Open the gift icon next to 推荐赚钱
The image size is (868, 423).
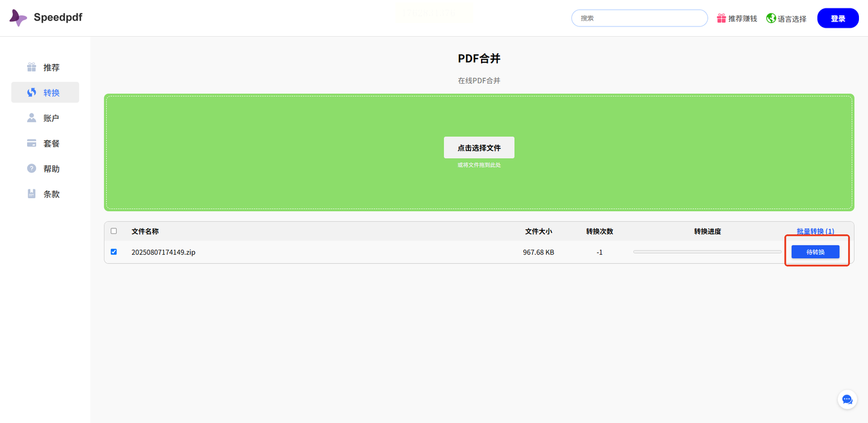tap(721, 18)
